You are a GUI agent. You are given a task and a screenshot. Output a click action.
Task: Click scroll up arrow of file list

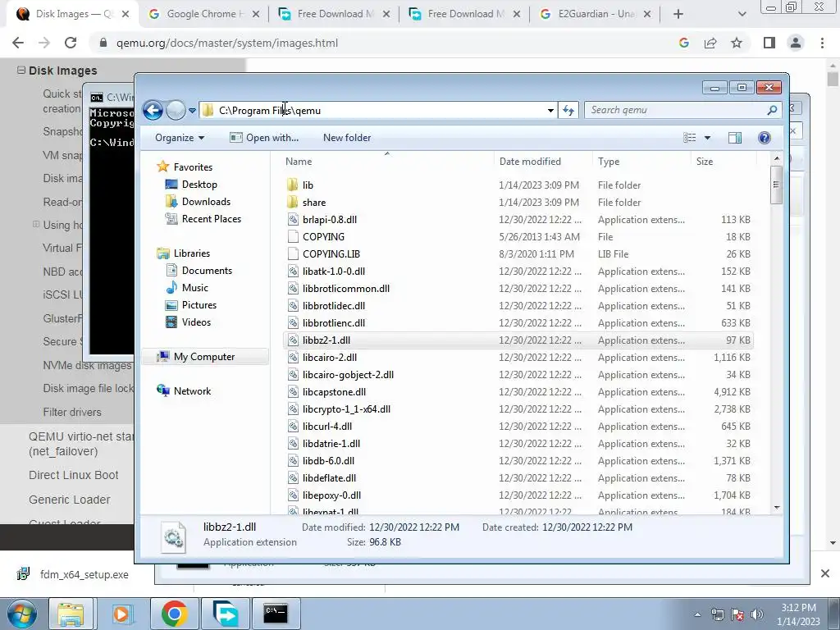click(776, 158)
